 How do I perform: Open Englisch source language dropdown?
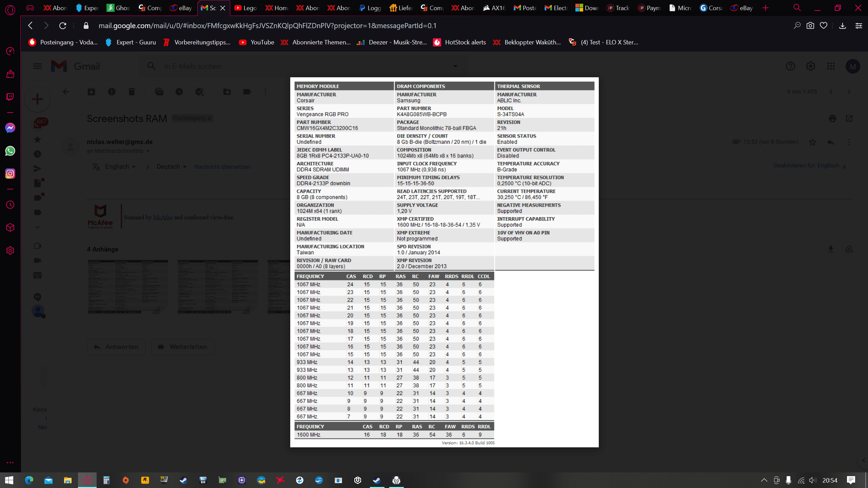120,167
